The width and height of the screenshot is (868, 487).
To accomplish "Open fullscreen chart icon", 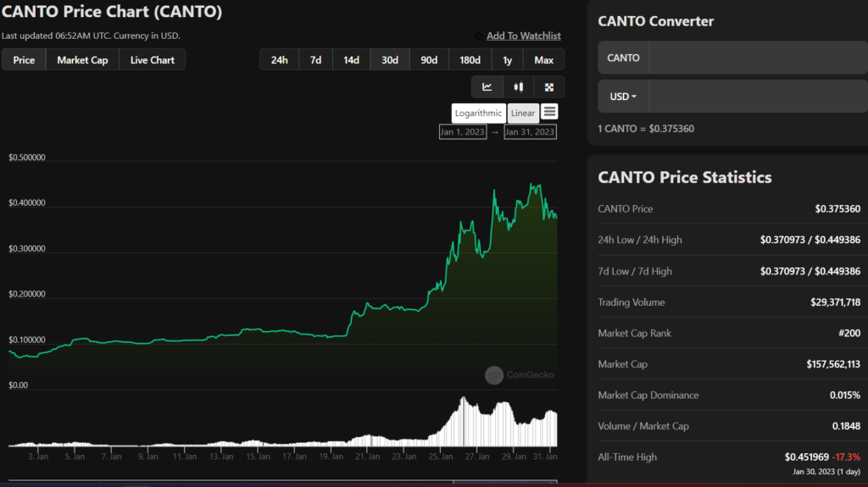I will coord(549,87).
